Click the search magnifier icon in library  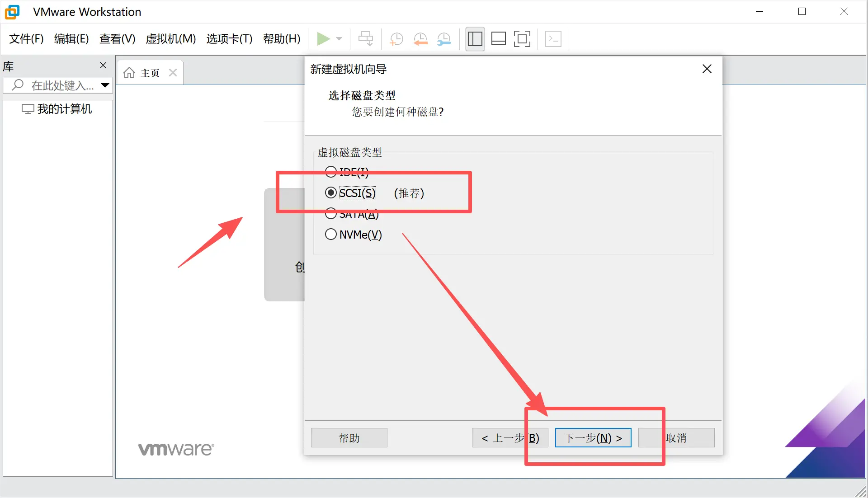(18, 85)
